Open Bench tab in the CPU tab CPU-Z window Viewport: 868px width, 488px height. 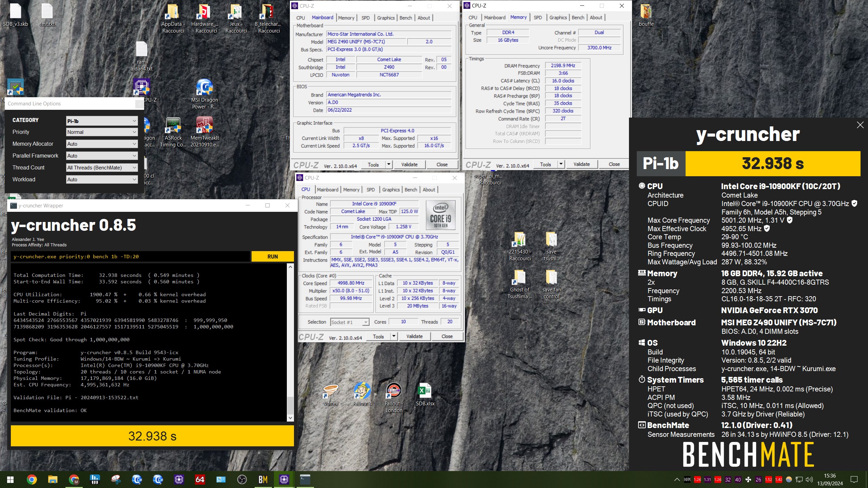(411, 189)
